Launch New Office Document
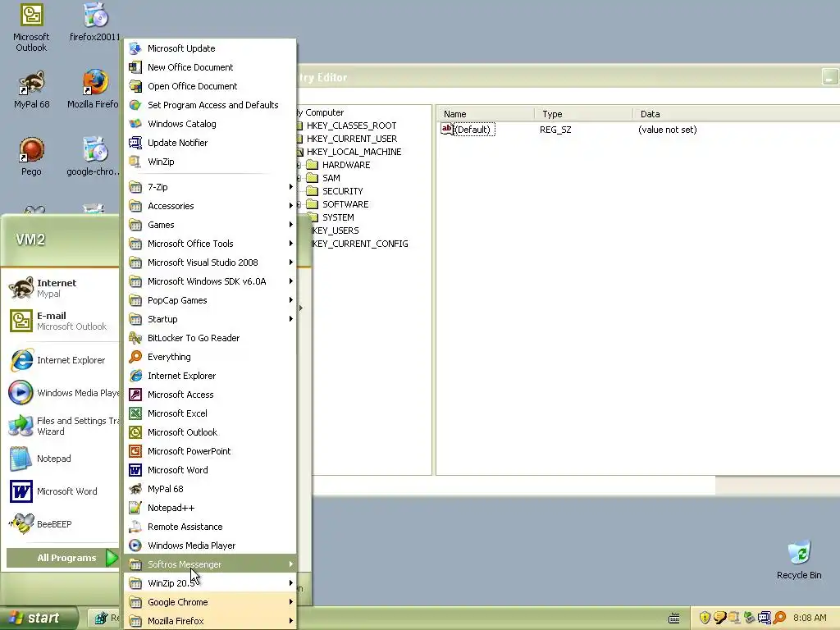The image size is (840, 630). 210,67
